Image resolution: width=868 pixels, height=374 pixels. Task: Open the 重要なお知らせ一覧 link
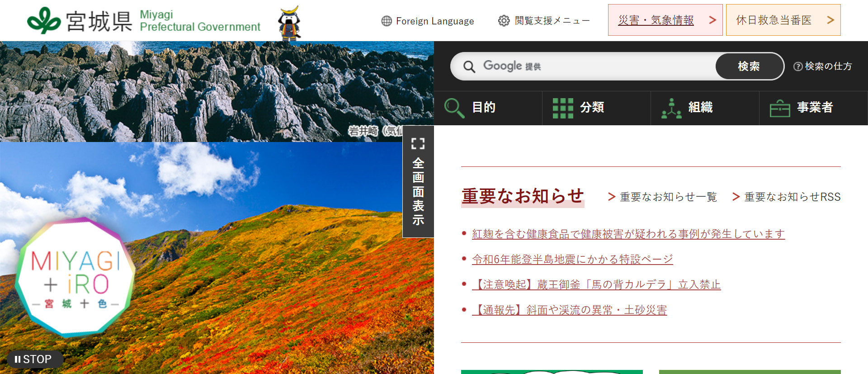(663, 197)
